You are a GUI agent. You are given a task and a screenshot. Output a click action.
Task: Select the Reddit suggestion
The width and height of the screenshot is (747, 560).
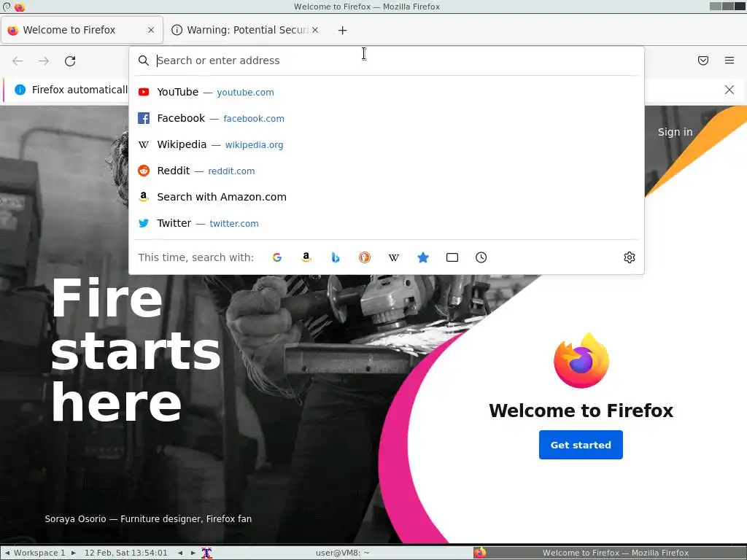tap(387, 171)
